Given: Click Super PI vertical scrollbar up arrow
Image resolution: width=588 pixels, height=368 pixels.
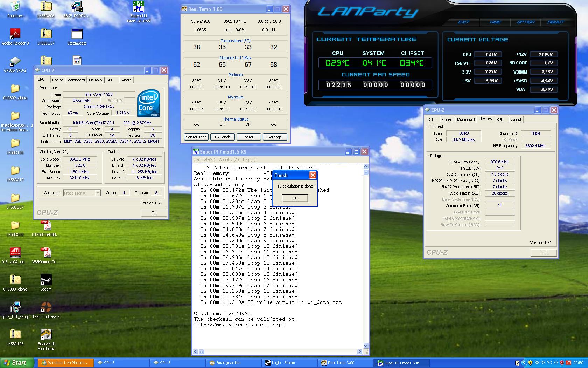Looking at the screenshot, I should 366,166.
